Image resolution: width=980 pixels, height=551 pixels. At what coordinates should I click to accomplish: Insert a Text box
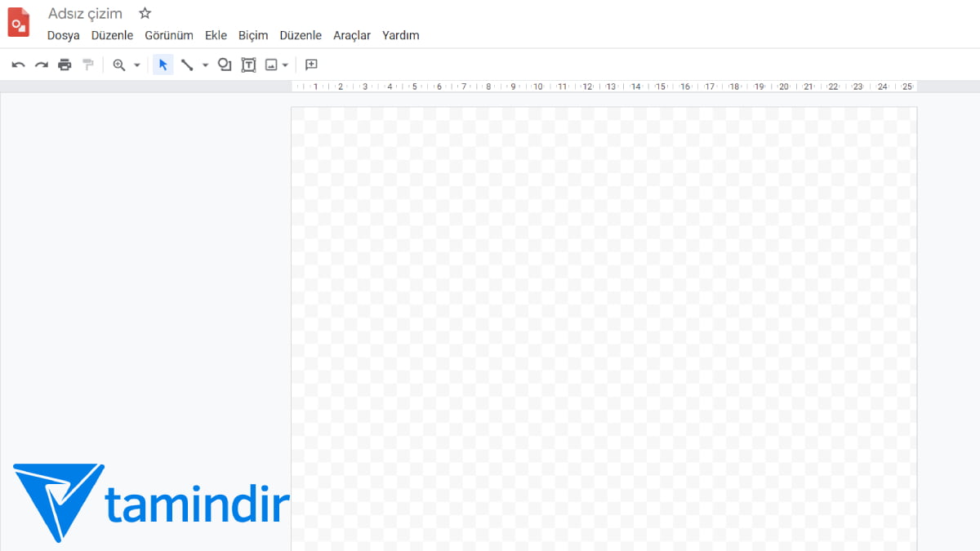[x=248, y=64]
